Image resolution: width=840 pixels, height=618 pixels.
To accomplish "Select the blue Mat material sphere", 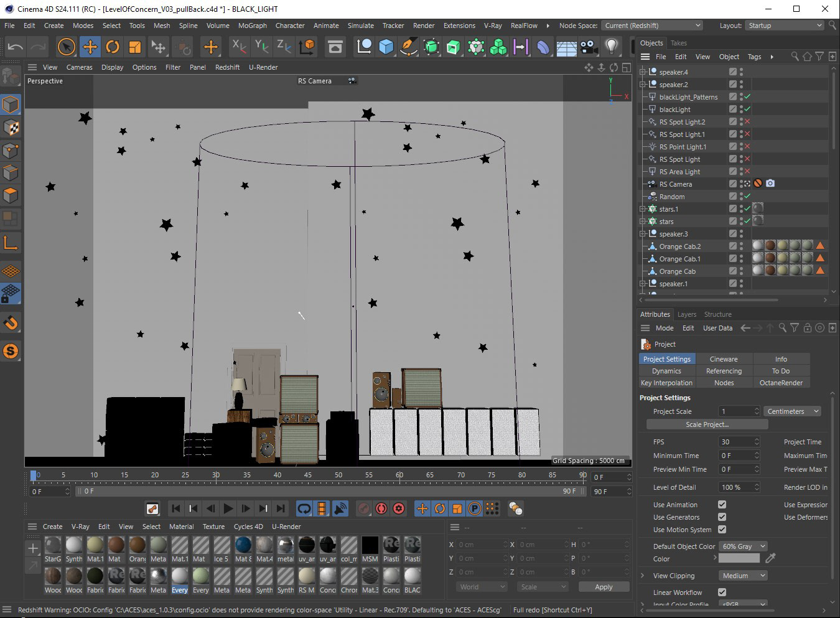I will coord(243,545).
